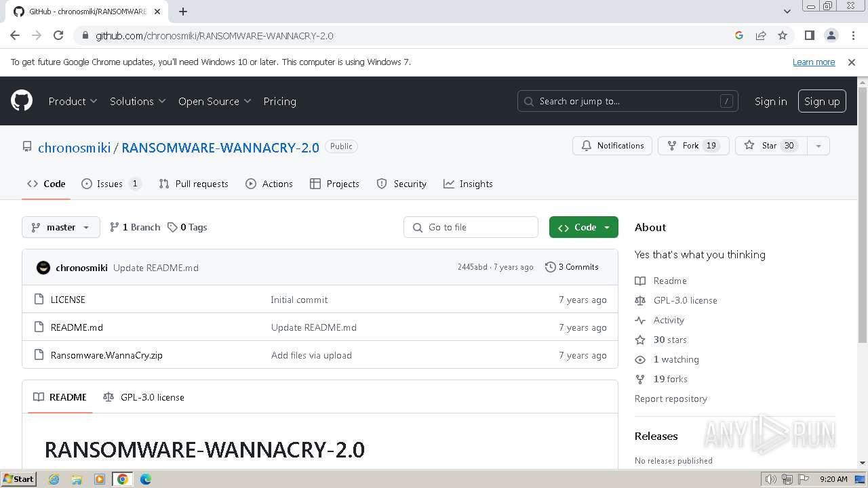Open File Explorer from taskbar

pos(77,479)
